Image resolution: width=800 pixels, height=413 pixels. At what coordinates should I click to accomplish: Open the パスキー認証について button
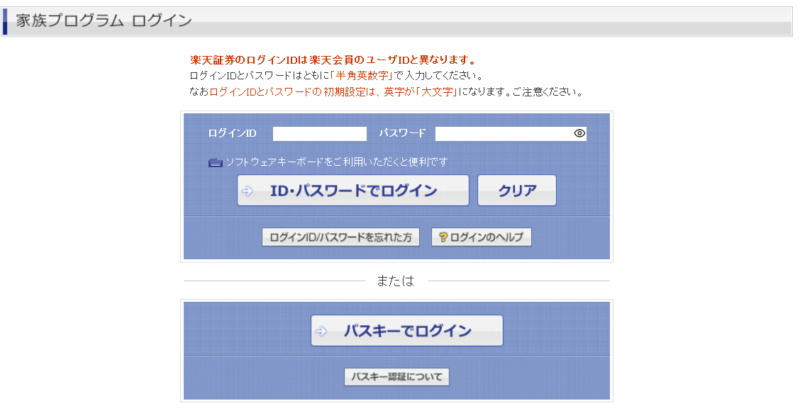point(397,377)
